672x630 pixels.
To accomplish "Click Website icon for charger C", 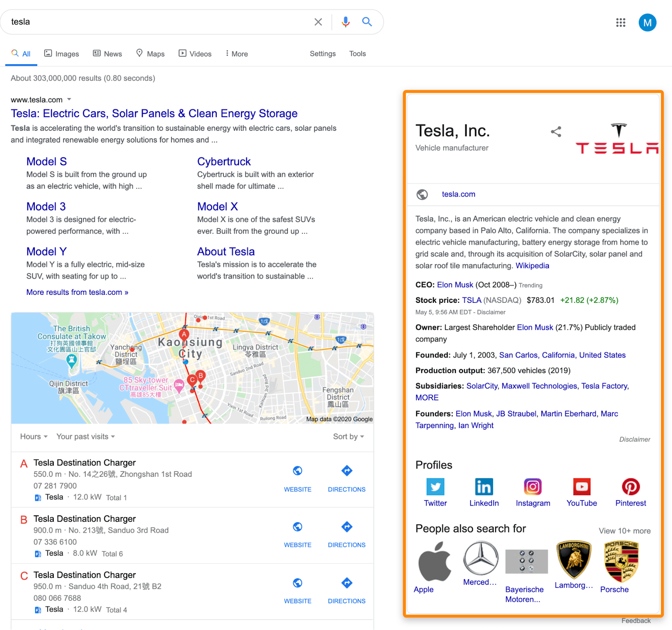I will tap(297, 583).
